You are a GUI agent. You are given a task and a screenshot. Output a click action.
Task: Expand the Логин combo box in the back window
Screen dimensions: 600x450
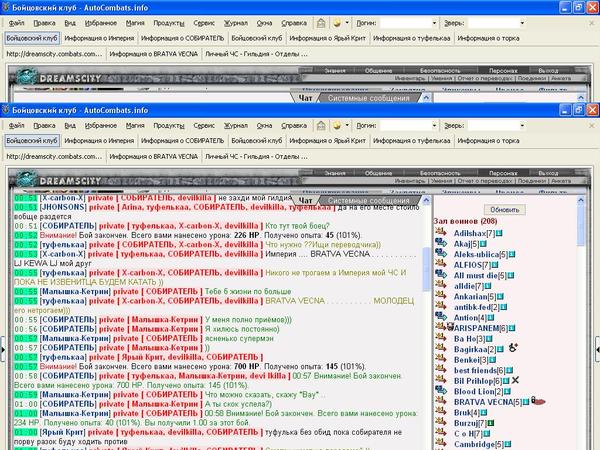(434, 23)
